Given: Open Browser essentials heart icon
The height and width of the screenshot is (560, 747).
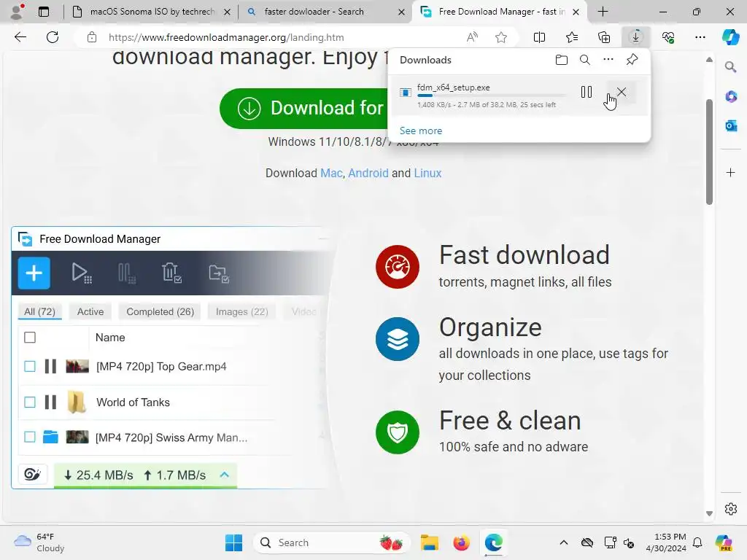Looking at the screenshot, I should coord(668,37).
